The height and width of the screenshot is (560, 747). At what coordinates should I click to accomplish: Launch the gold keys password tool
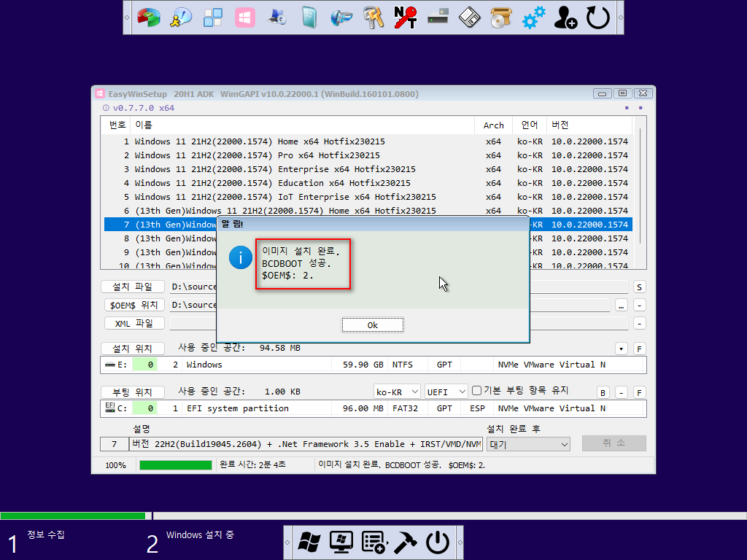[373, 17]
